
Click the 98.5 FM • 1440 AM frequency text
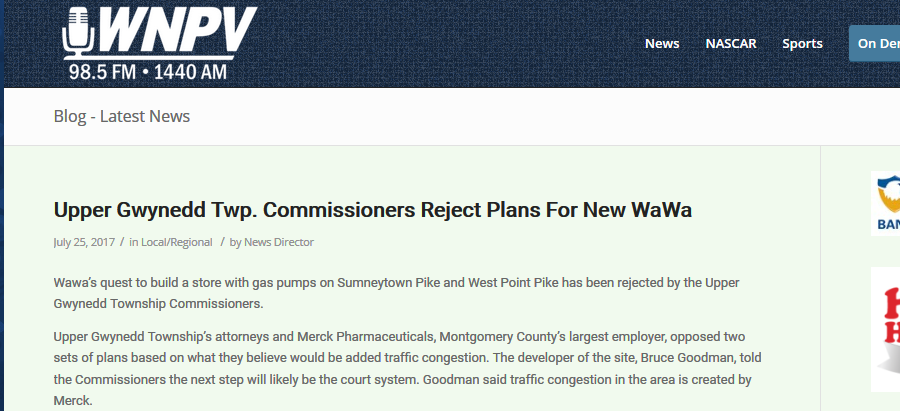[148, 72]
